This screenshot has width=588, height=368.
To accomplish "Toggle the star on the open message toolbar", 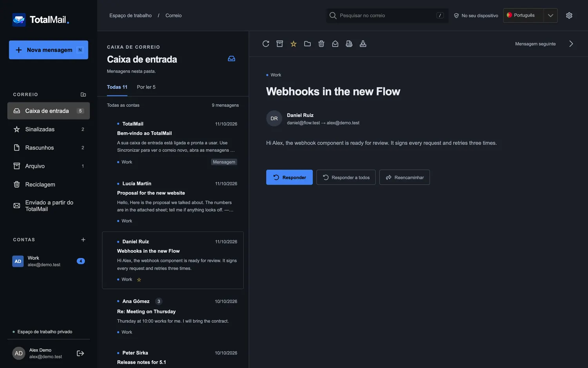I will (294, 44).
